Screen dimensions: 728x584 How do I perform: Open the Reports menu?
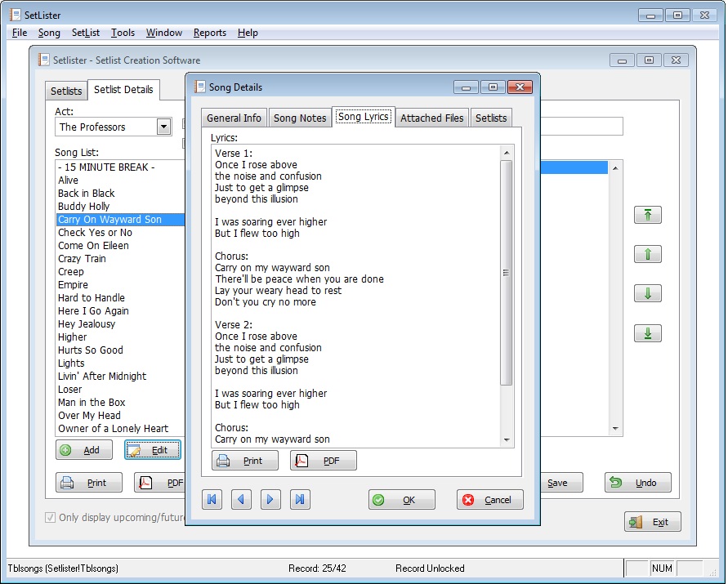pyautogui.click(x=209, y=33)
